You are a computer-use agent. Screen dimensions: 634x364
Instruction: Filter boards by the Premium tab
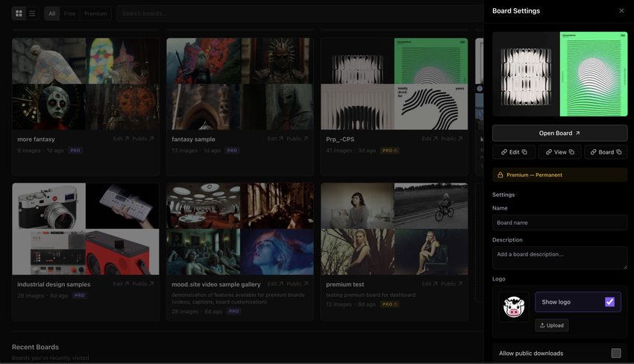pyautogui.click(x=95, y=13)
